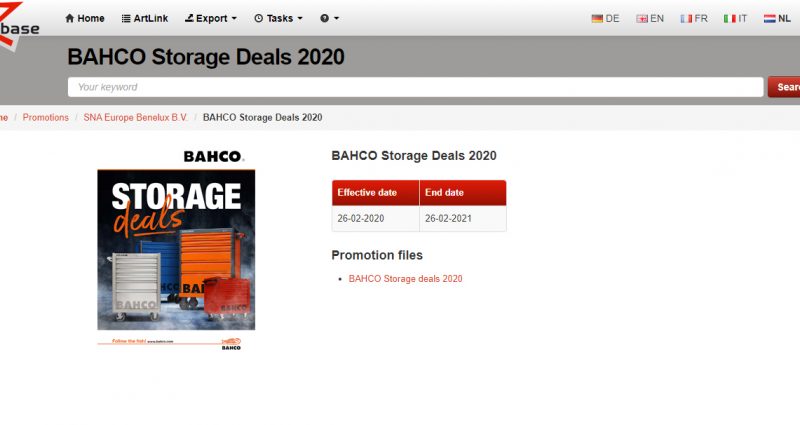
Task: Expand the Export dropdown menu
Action: point(211,18)
